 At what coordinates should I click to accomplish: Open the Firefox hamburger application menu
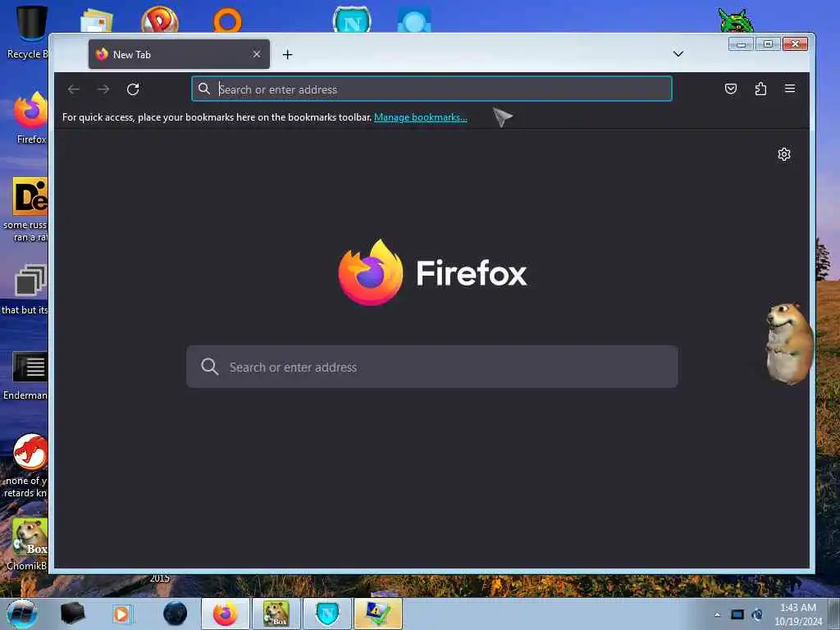790,89
